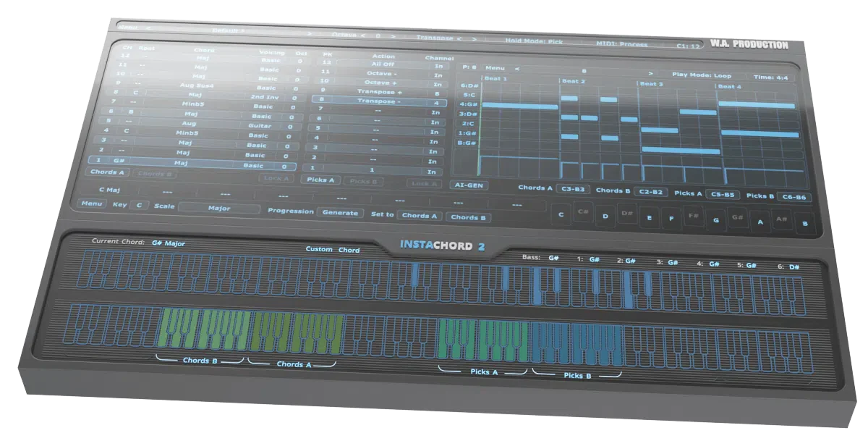The height and width of the screenshot is (441, 868).
Task: Open the Key selector showing C
Action: 138,205
